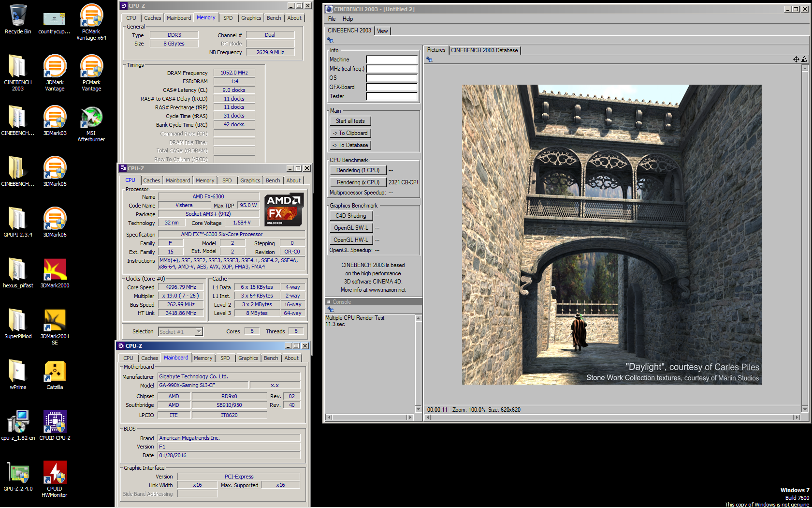Open the SuperPiMod folder
812x508 pixels.
18,324
